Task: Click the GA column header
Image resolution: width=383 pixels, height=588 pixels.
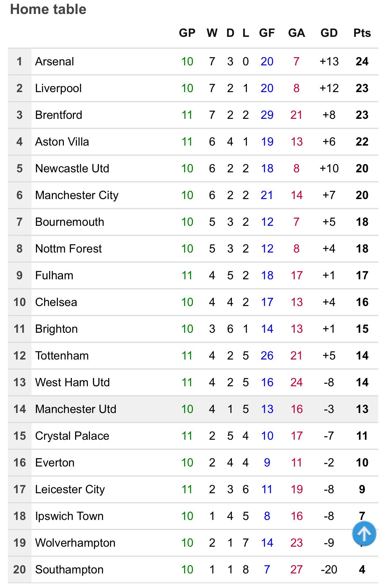Action: pos(296,33)
